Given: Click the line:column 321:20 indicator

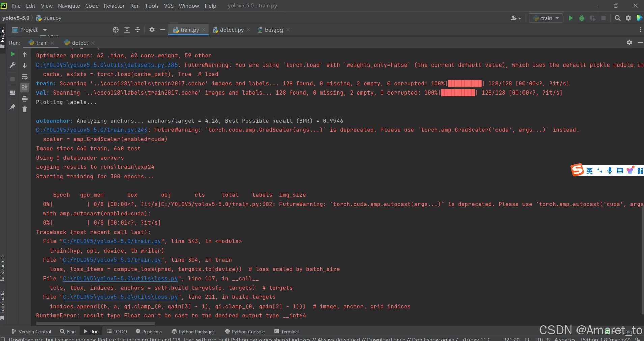Looking at the screenshot, I should pyautogui.click(x=511, y=339).
